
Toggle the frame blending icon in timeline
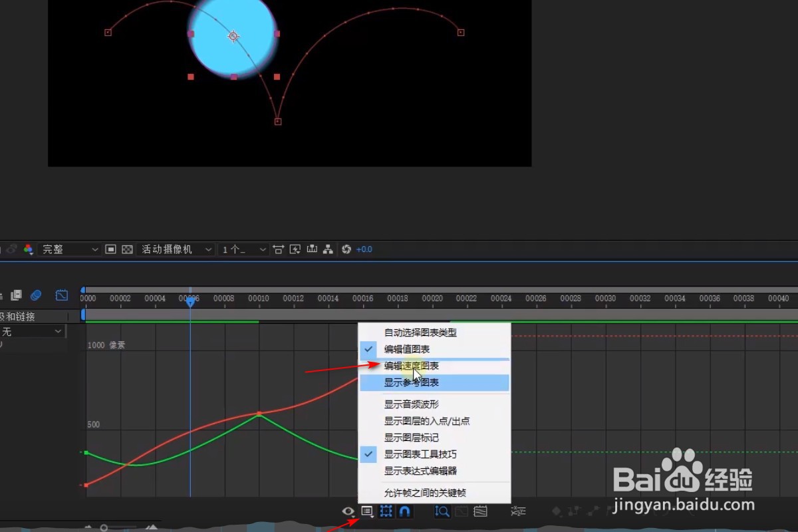17,295
